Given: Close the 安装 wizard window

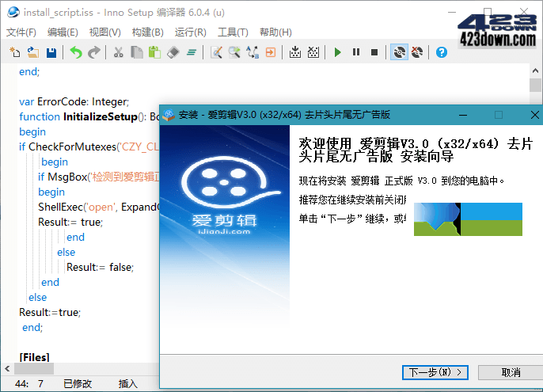Looking at the screenshot, I should [535, 115].
